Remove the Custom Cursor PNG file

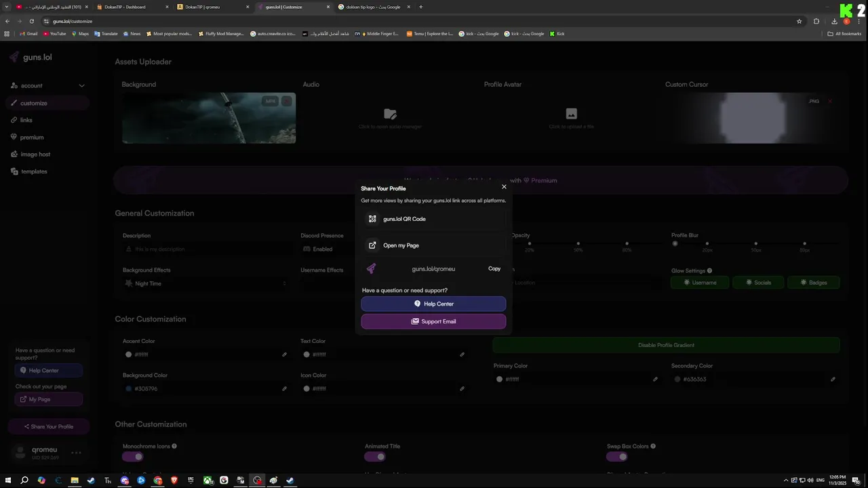[829, 101]
